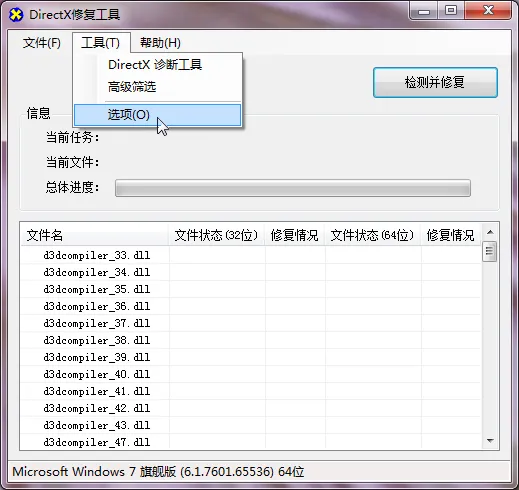Sort by 文件名 column header
This screenshot has width=519, height=490.
(x=95, y=235)
